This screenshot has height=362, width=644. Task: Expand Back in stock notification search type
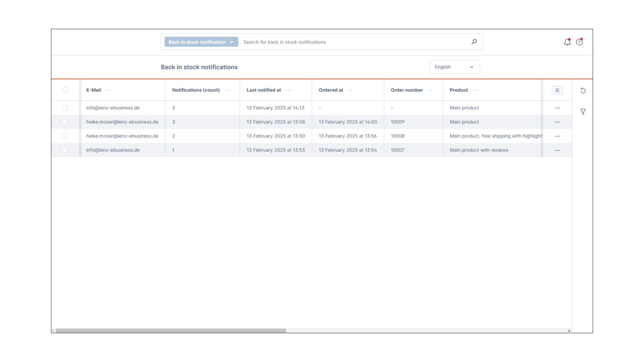(x=201, y=42)
